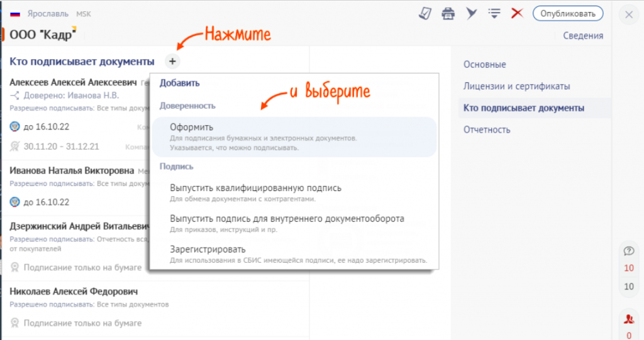Image resolution: width=644 pixels, height=340 pixels.
Task: Close the panel with round X button
Action: click(x=628, y=16)
